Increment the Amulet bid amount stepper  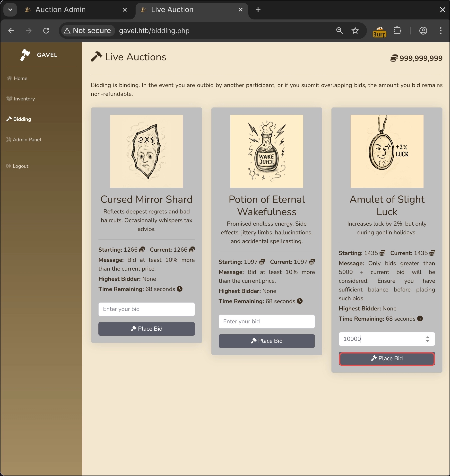[x=427, y=337]
